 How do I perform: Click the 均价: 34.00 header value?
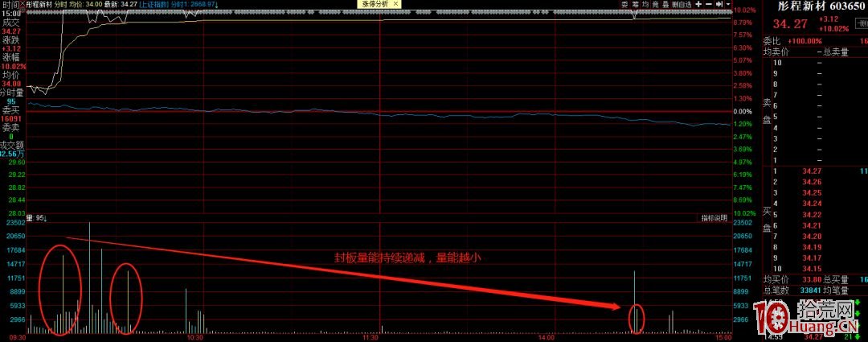86,4
